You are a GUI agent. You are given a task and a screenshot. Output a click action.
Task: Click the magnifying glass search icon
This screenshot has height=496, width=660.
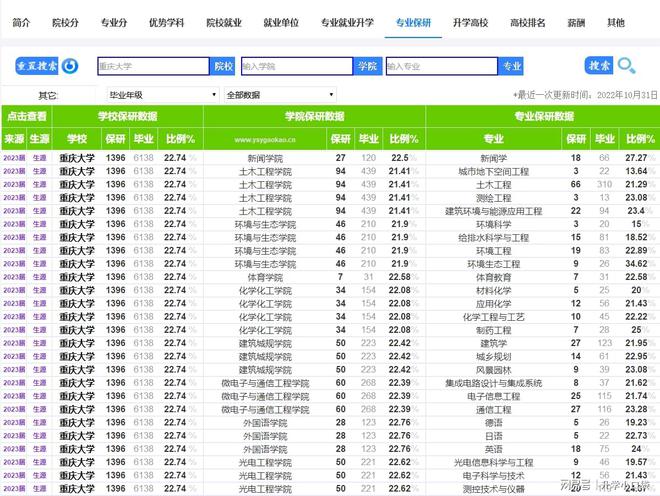click(x=626, y=66)
